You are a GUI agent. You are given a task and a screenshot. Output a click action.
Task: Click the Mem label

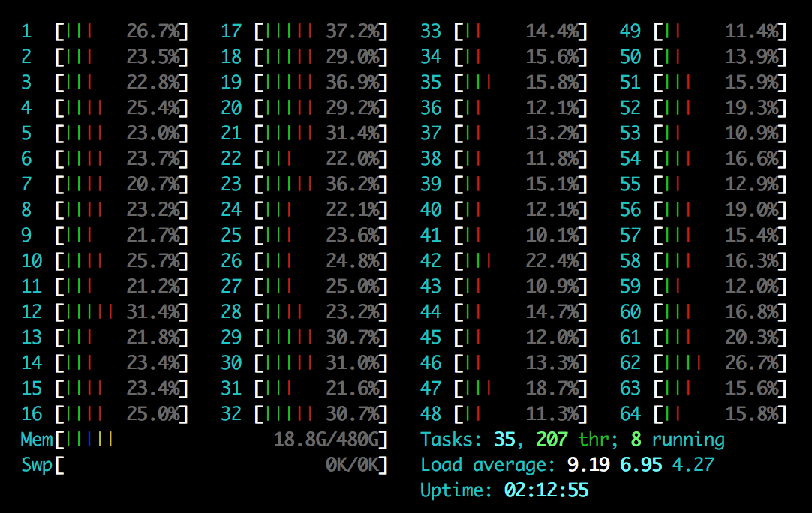pos(37,439)
